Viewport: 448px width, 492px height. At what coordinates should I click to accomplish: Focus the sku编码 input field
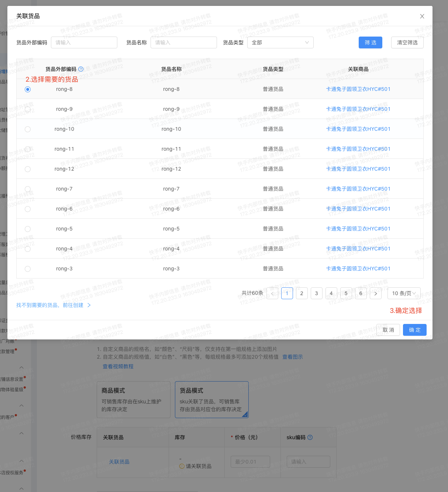(x=309, y=462)
